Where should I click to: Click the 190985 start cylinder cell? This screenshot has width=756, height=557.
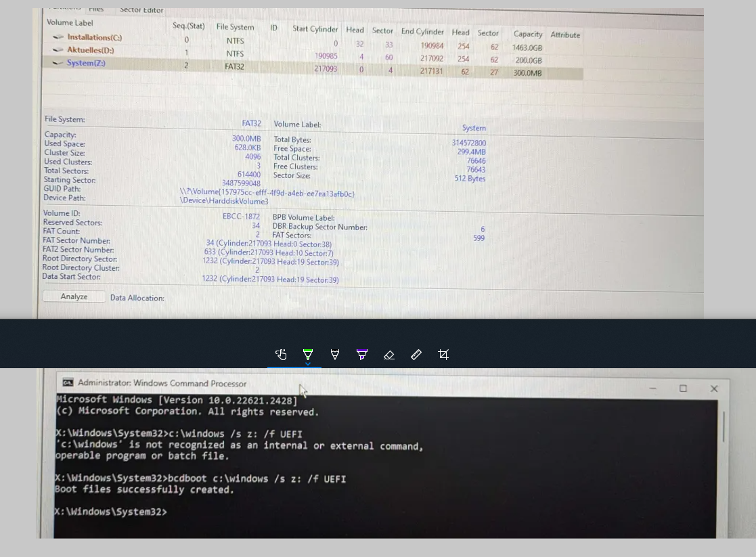(326, 56)
